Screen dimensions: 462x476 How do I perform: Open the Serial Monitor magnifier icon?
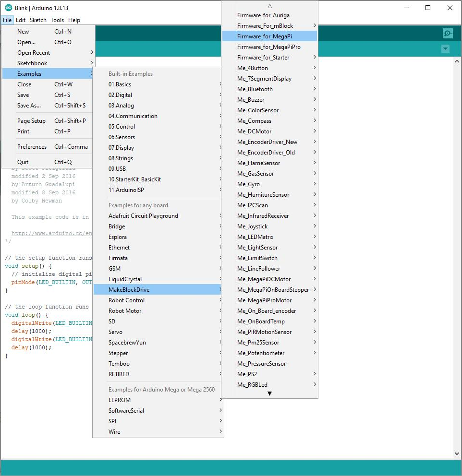[x=447, y=33]
